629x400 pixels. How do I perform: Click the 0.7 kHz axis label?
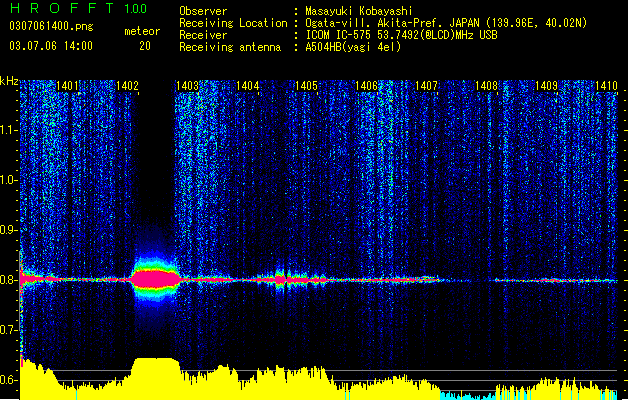(9, 330)
